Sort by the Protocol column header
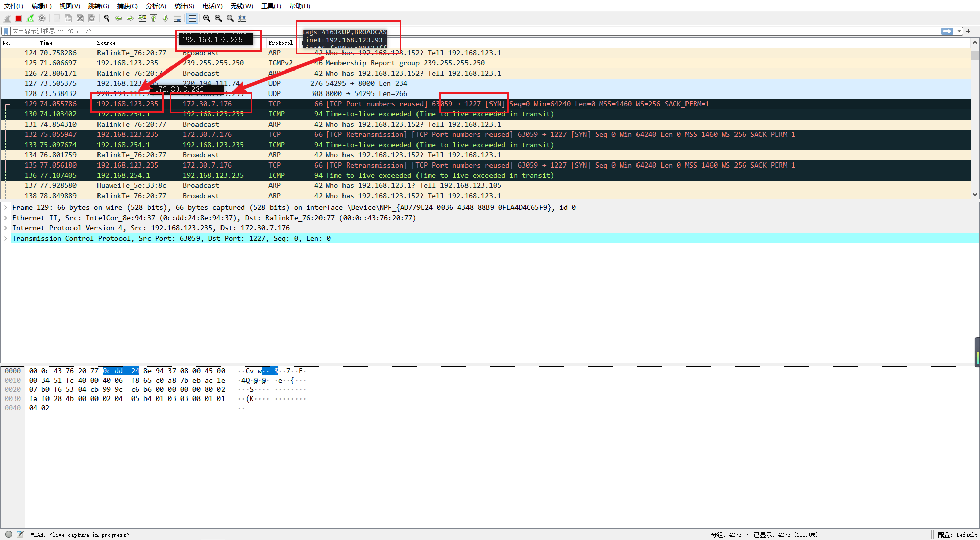This screenshot has height=540, width=980. click(281, 43)
